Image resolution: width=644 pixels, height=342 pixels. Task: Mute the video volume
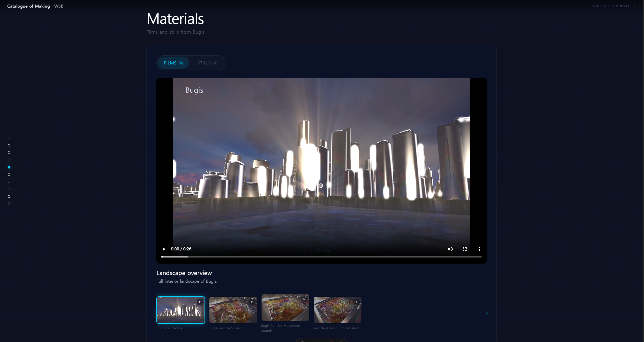[x=450, y=249]
